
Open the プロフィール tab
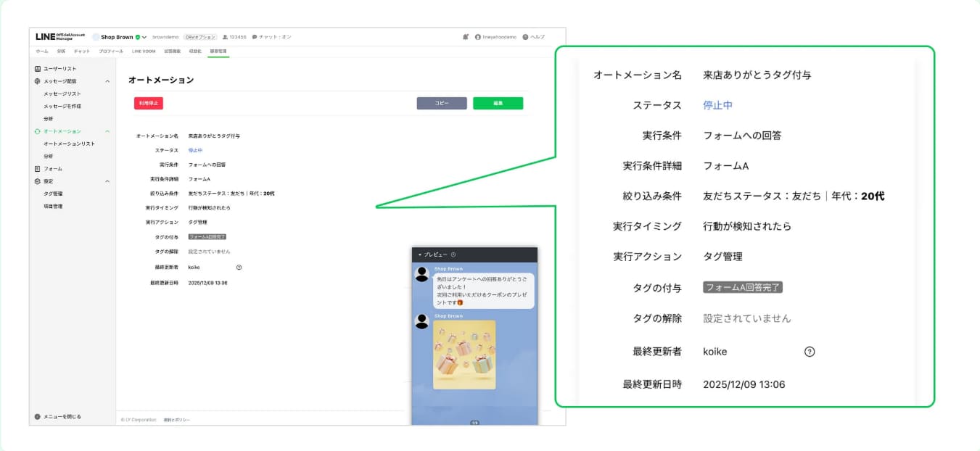coord(111,51)
